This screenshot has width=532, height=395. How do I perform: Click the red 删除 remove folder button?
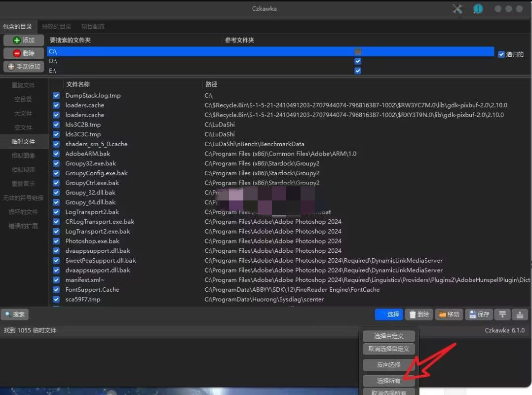point(24,53)
